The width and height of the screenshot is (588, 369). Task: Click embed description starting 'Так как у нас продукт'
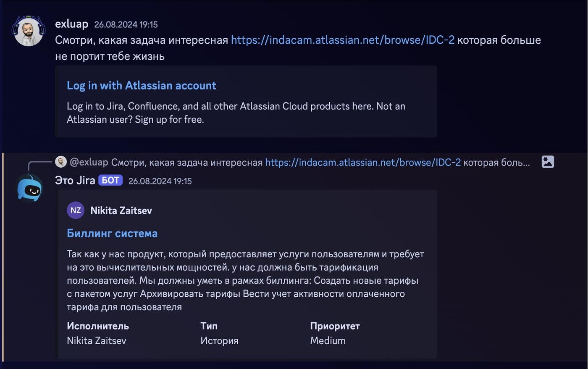[246, 280]
